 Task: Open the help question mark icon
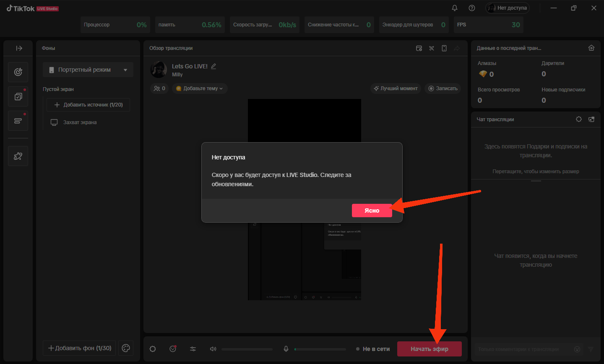coord(472,8)
